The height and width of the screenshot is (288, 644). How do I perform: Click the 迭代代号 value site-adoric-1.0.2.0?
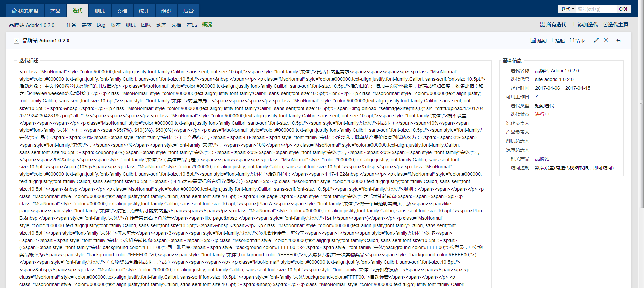pos(554,79)
